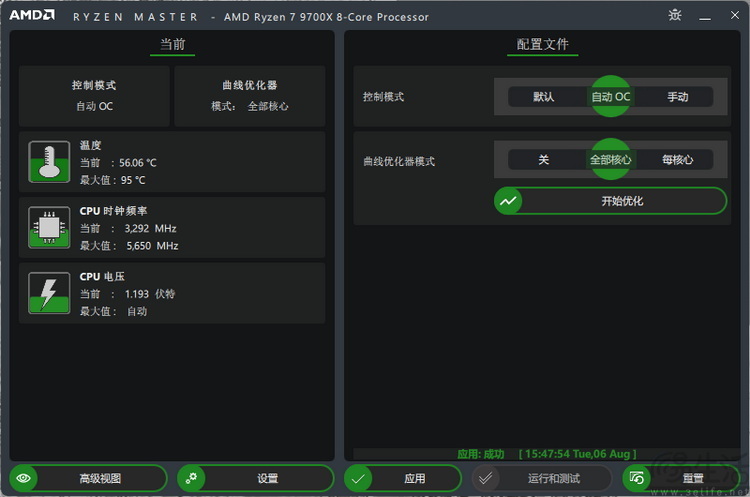The height and width of the screenshot is (497, 750).
Task: Select 默认 control mode
Action: (x=543, y=97)
